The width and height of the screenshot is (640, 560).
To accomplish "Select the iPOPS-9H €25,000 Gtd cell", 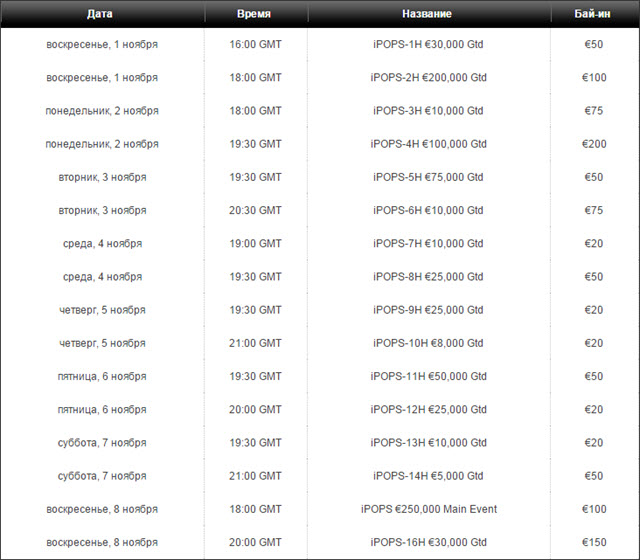I will click(x=428, y=310).
